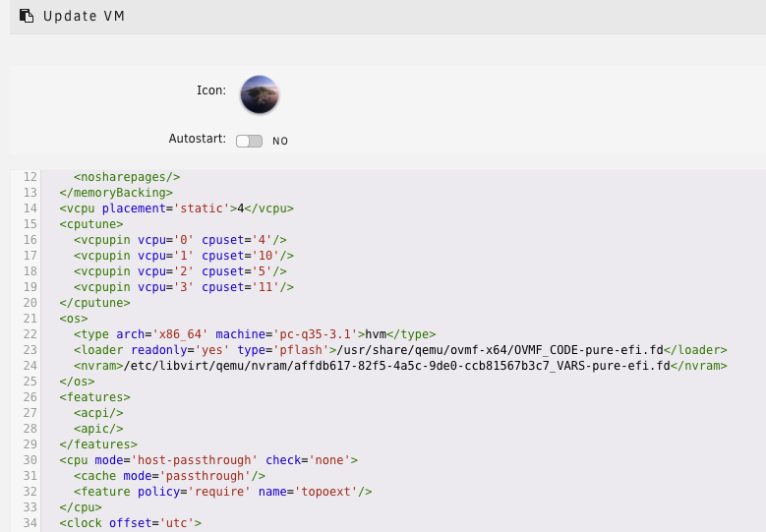
Task: Click the type arch='x86_64' machine line
Action: pyautogui.click(x=255, y=334)
